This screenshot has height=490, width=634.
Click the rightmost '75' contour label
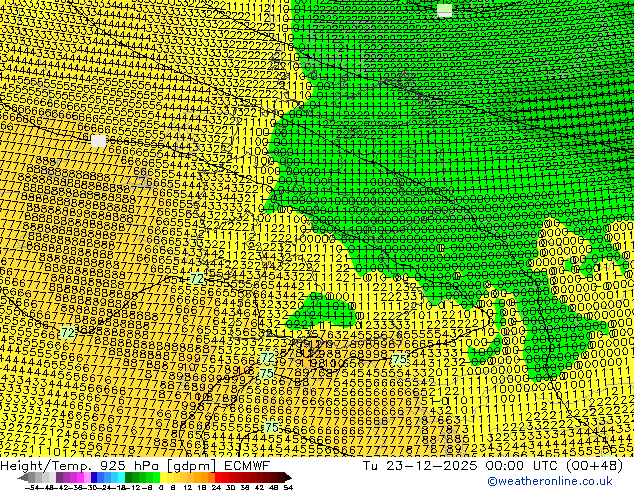click(399, 359)
